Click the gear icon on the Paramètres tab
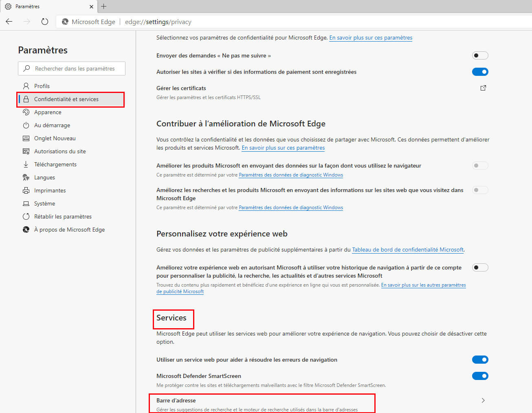This screenshot has width=532, height=413. pyautogui.click(x=8, y=7)
